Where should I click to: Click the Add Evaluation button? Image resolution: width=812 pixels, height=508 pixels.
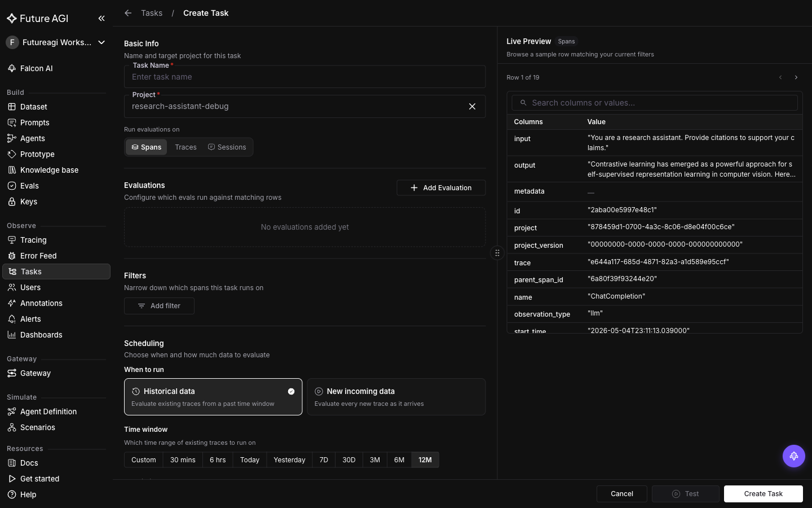[441, 188]
